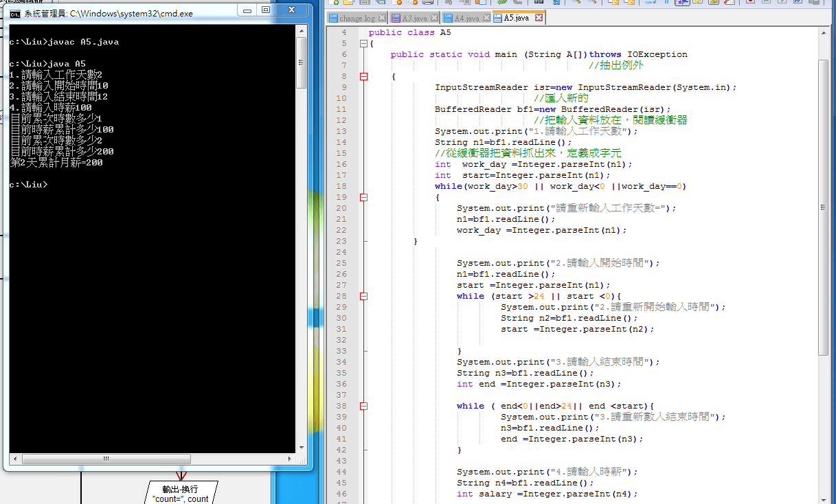Collapse the class A5 fold marker on line 5
Viewport: 836px width, 504px height.
click(x=363, y=44)
